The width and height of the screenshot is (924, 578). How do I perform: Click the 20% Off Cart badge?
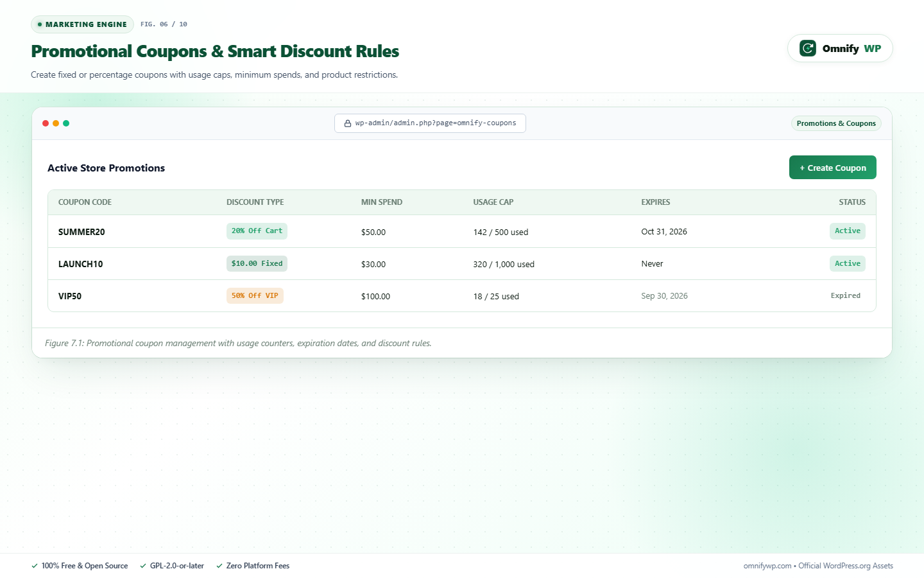257,231
